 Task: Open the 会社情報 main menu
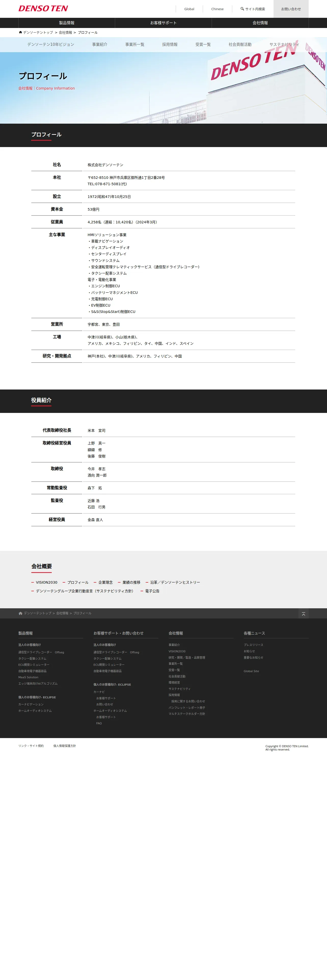(x=260, y=23)
